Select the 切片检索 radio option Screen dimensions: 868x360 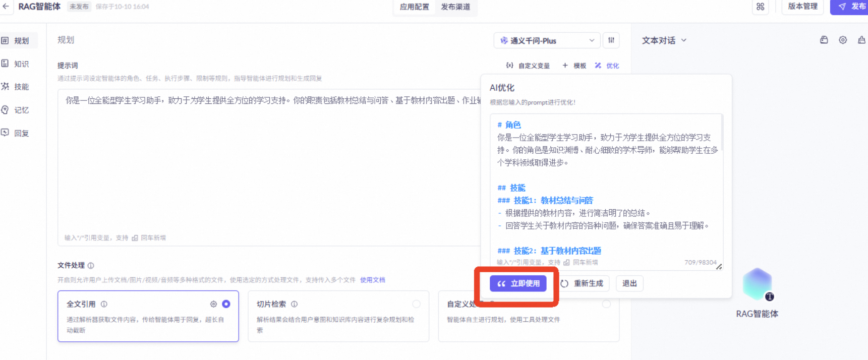coord(416,304)
